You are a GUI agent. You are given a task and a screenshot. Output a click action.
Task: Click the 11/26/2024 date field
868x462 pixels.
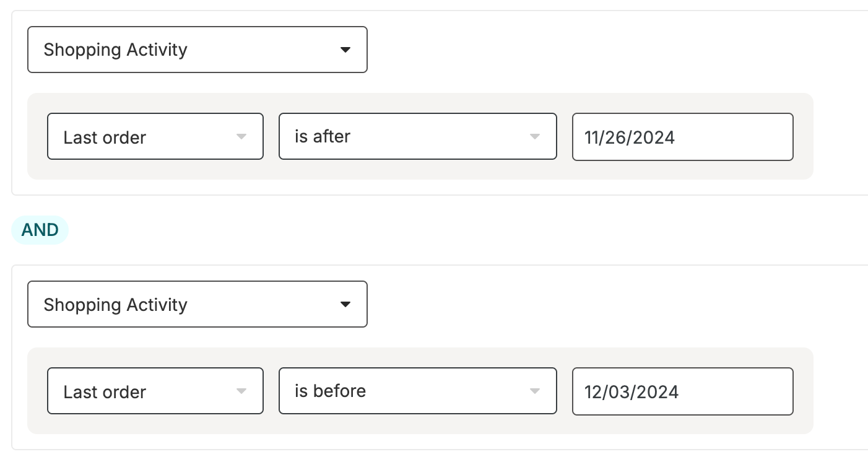[683, 137]
